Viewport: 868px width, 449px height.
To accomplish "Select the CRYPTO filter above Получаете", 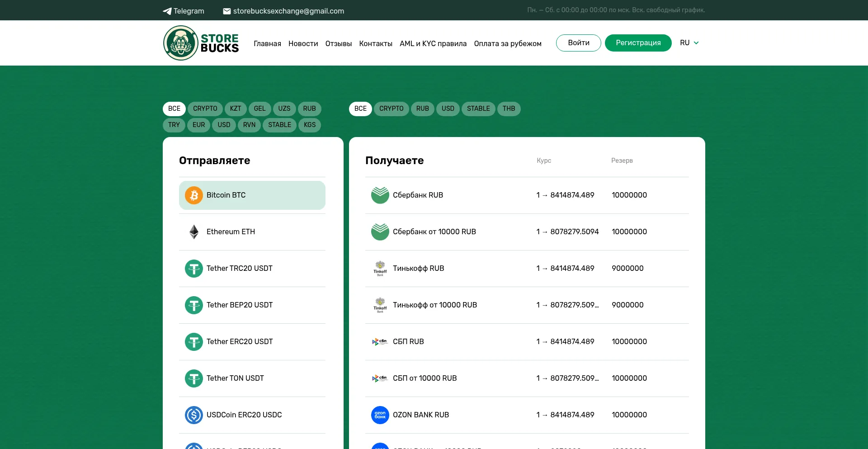I will pos(392,109).
